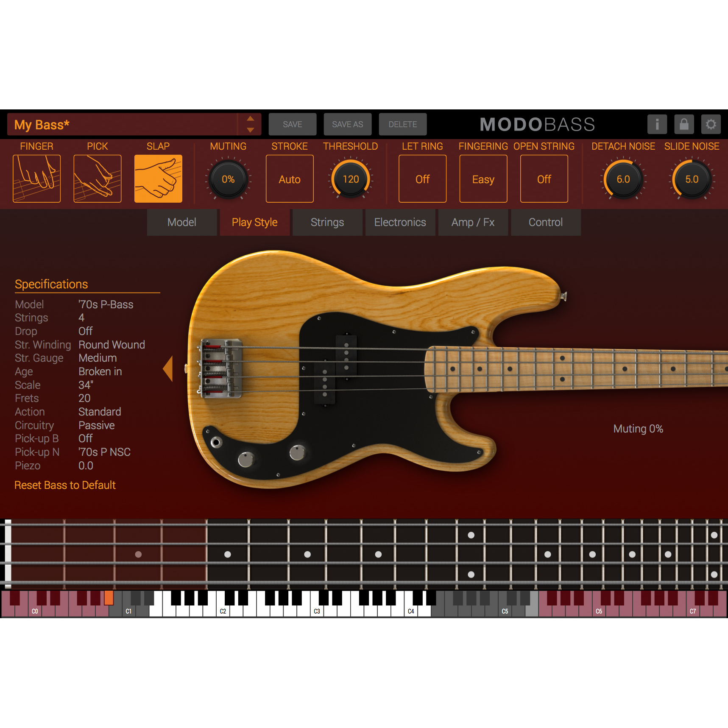728x728 pixels.
Task: Open settings gear icon
Action: [711, 124]
